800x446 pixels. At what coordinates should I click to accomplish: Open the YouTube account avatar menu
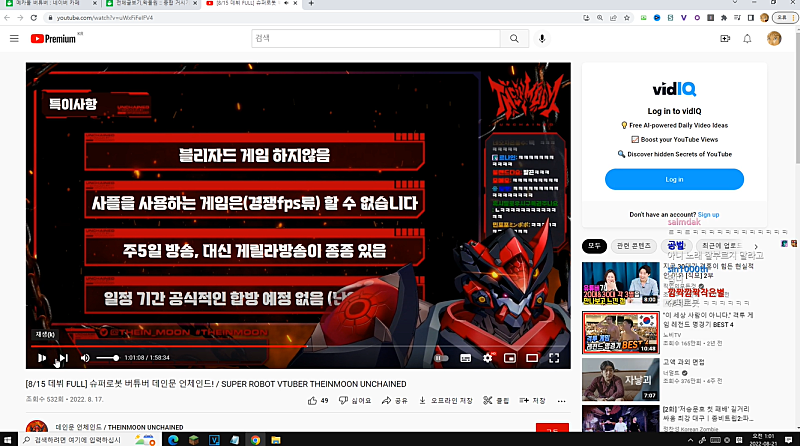(x=774, y=38)
